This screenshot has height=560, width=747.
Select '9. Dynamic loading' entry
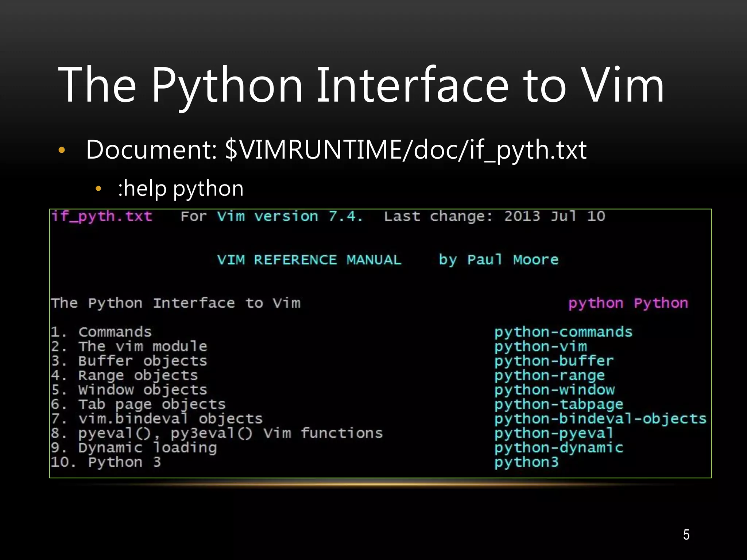pyautogui.click(x=133, y=448)
